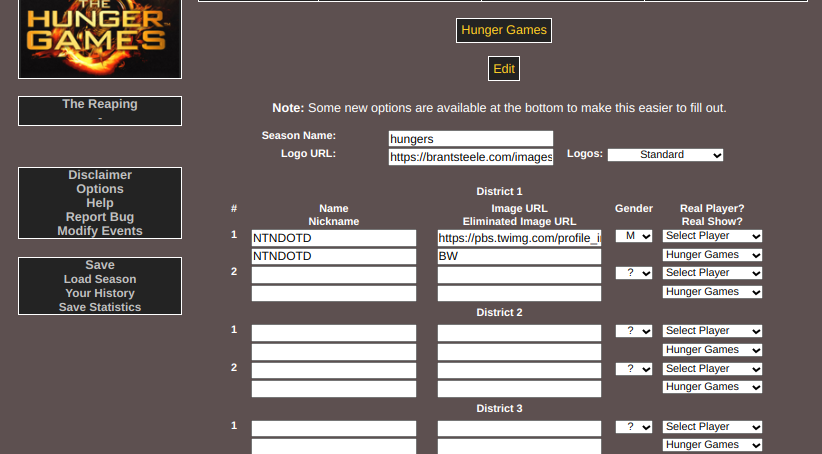The width and height of the screenshot is (822, 454).
Task: Open District 2 tribute 2 gender dropdown
Action: click(634, 369)
